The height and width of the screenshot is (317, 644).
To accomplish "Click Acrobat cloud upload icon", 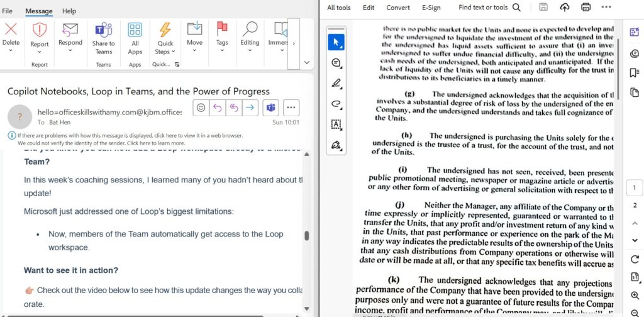I will 565,7.
